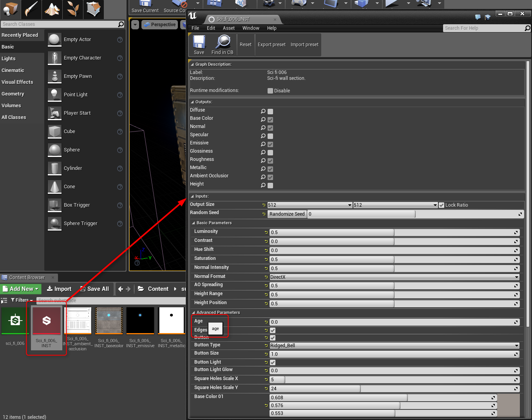
Task: Enable the Disable runtime modifications checkbox
Action: [x=270, y=90]
